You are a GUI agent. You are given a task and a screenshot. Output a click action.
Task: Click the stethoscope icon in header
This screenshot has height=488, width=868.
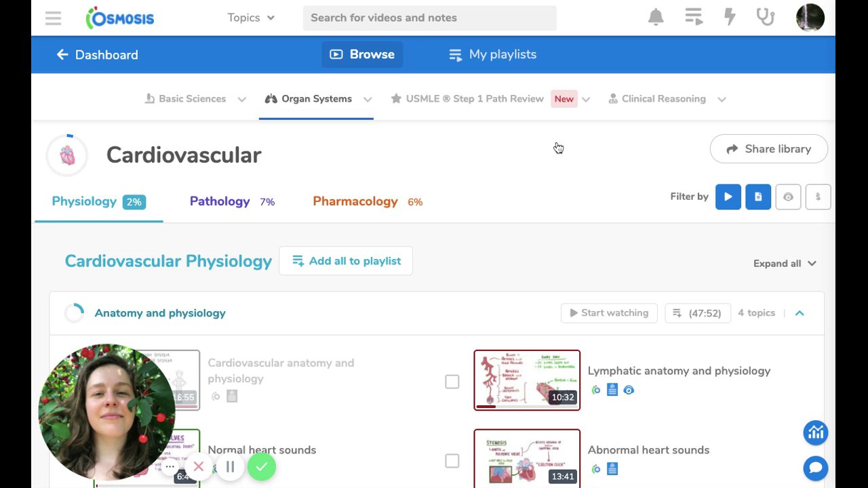point(766,18)
